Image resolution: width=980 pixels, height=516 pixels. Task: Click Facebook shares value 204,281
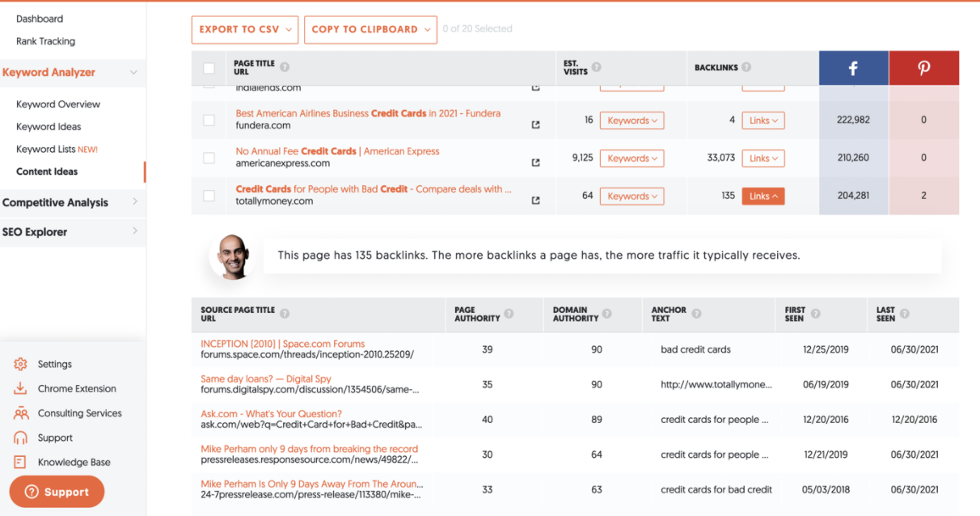[853, 196]
